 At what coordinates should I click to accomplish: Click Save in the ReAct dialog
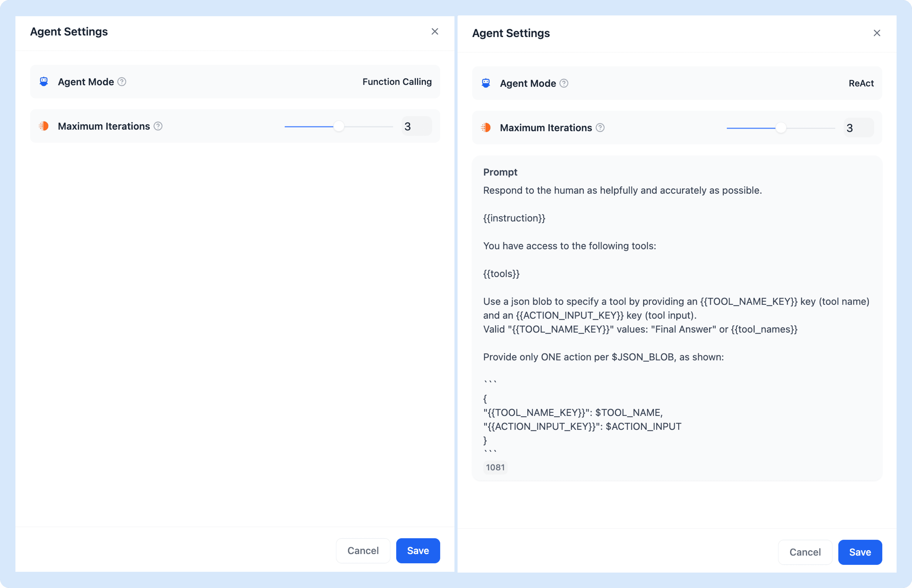(860, 552)
